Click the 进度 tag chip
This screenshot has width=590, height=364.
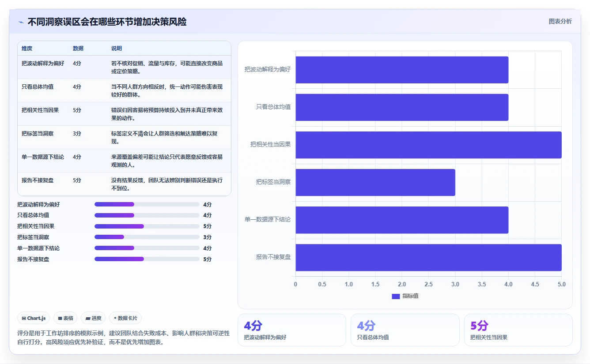93,318
